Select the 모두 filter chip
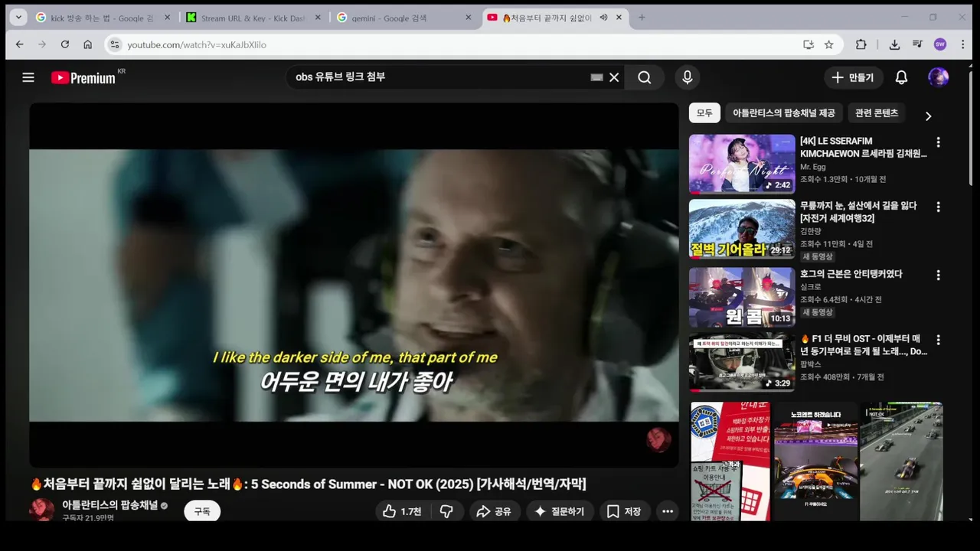 [704, 112]
